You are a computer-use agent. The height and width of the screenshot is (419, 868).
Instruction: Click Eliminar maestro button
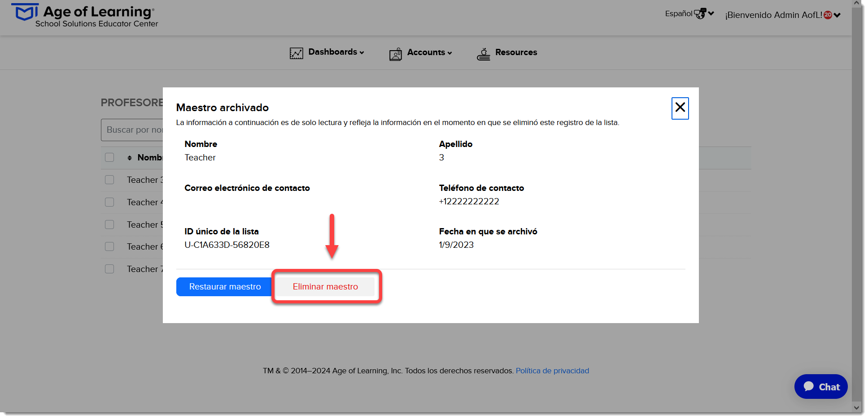325,287
